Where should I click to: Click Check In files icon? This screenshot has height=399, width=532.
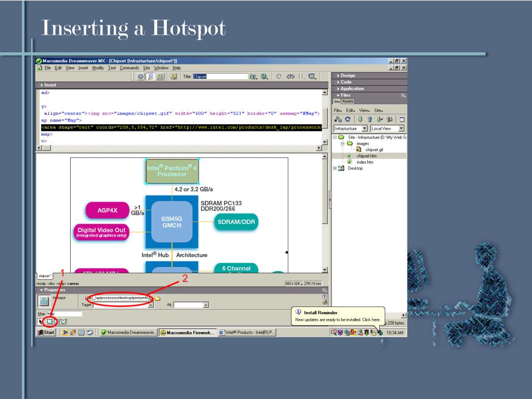click(x=390, y=119)
